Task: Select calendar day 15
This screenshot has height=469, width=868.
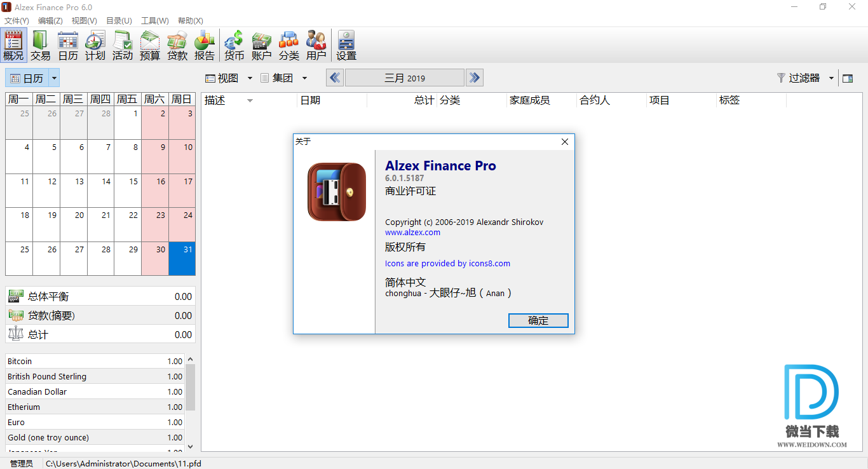Action: [x=128, y=191]
